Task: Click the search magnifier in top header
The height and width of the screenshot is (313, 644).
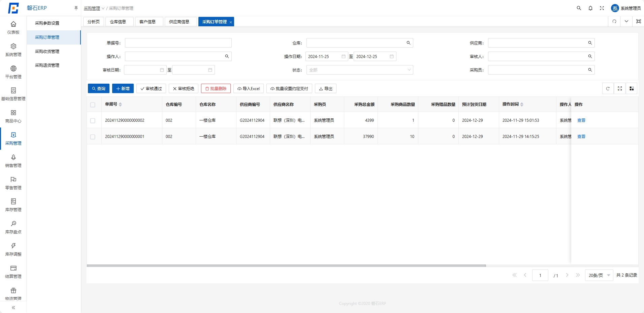Action: (x=579, y=8)
